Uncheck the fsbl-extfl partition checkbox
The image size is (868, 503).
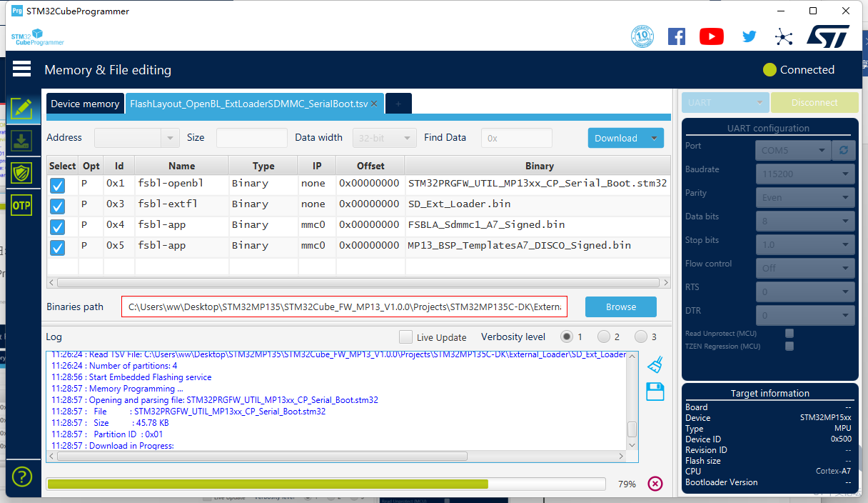pos(58,206)
